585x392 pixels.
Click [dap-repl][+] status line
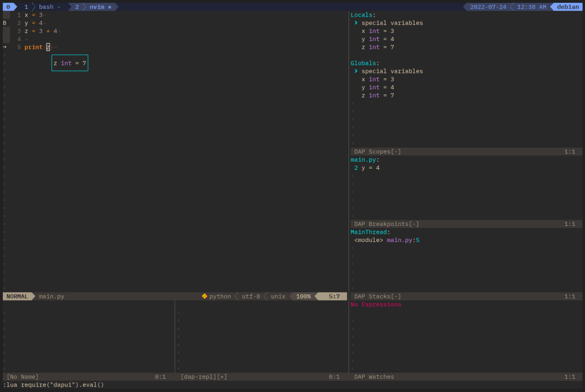point(261,377)
